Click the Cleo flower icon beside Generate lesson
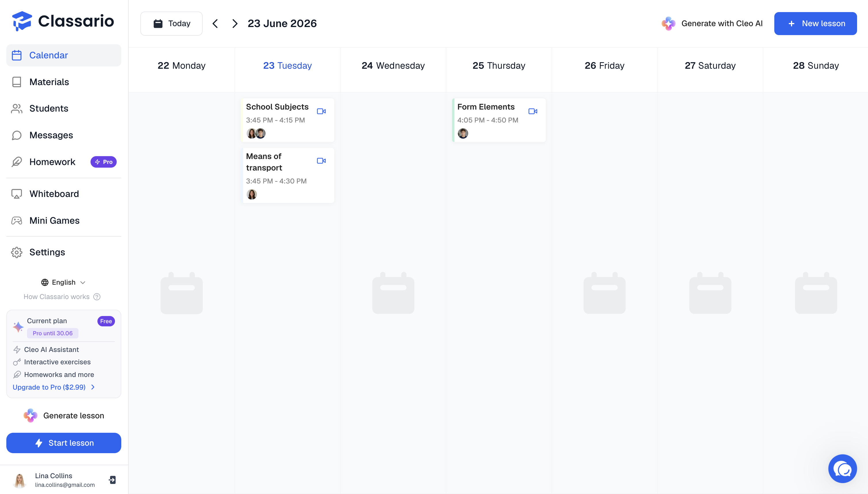This screenshot has height=494, width=868. [x=30, y=416]
